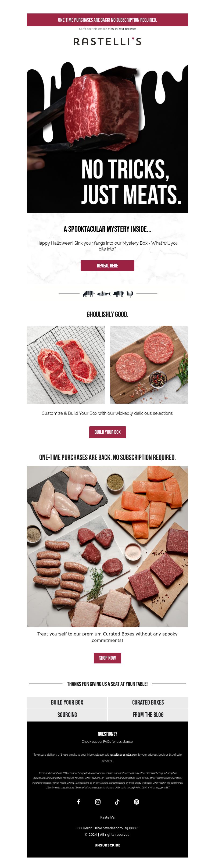
Task: Select Build Your Box footer menu item
Action: coord(67,702)
